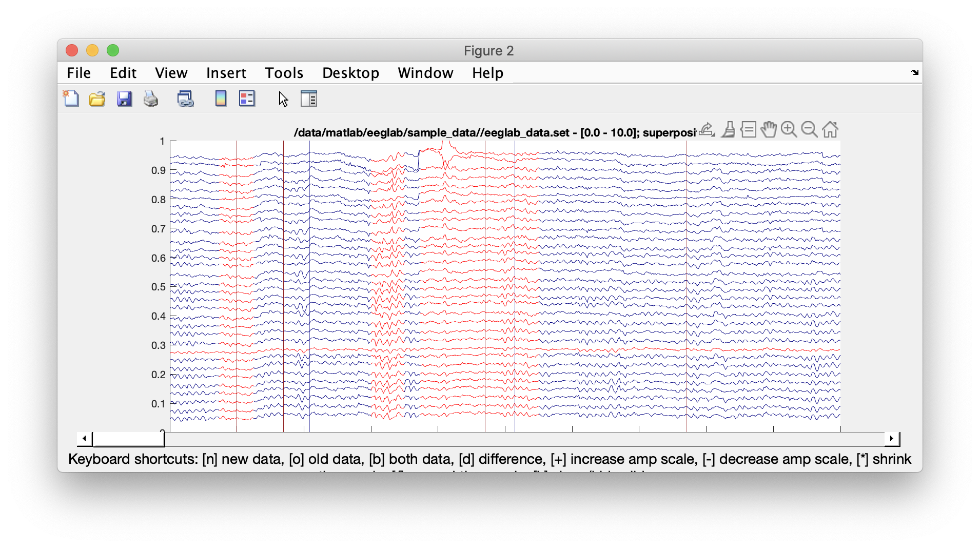Toggle the Insert Legend toolbar icon
The width and height of the screenshot is (980, 548).
coord(247,99)
